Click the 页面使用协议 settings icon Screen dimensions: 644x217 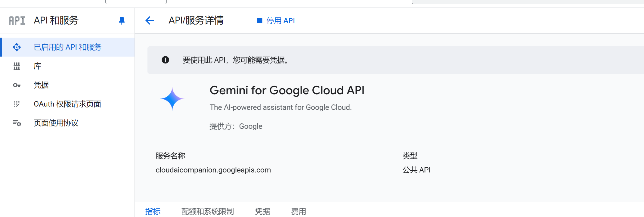click(x=17, y=123)
